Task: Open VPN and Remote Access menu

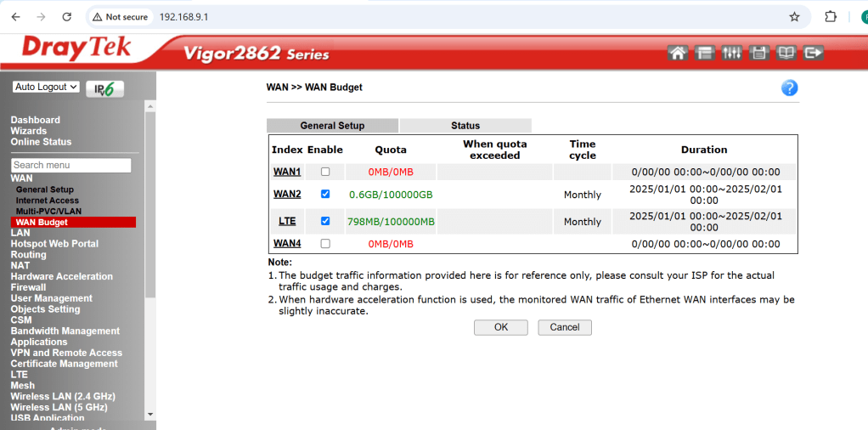Action: [66, 353]
